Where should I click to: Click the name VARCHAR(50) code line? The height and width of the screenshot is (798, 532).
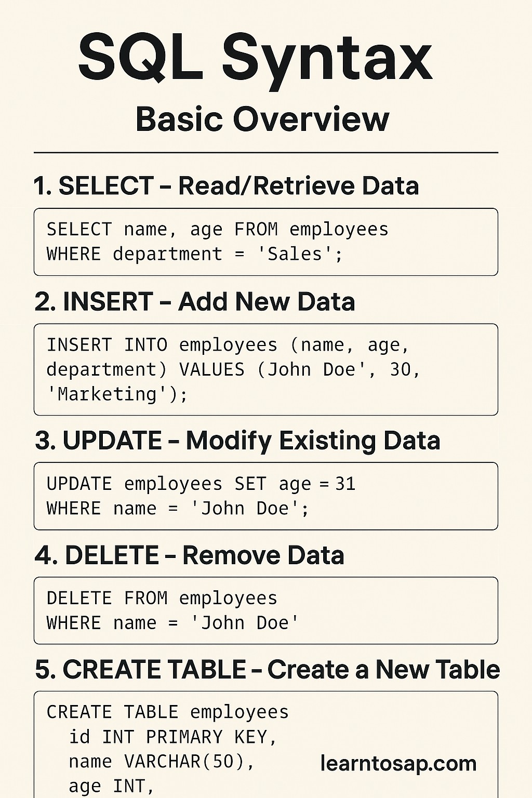[x=162, y=762]
